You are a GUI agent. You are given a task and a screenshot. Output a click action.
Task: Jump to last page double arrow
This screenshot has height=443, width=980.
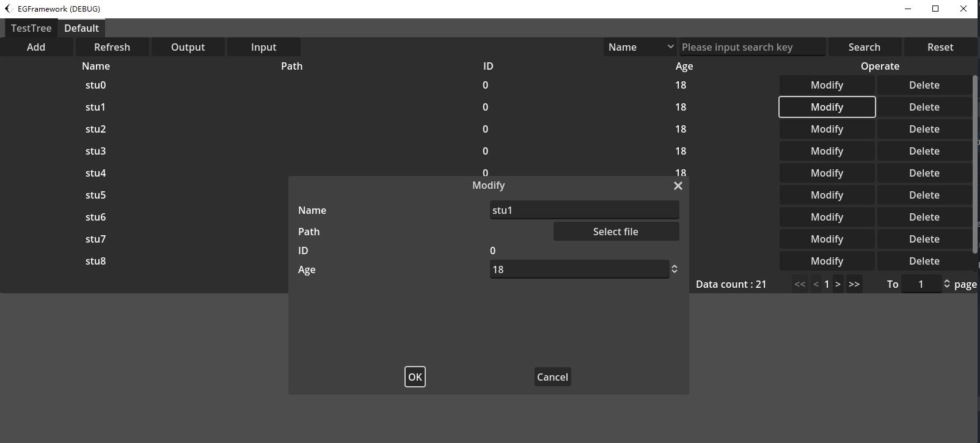[854, 284]
